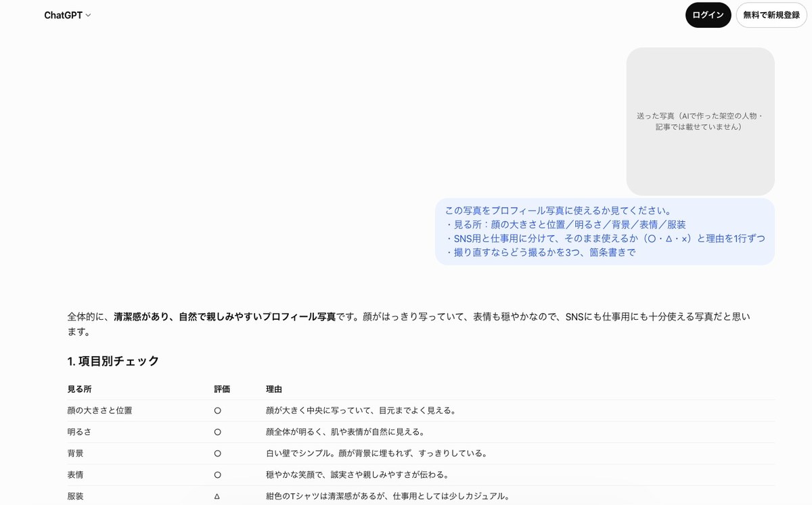Click the prompt line starting ・SNS用と仕事用に分けて
Image resolution: width=812 pixels, height=505 pixels.
click(605, 239)
